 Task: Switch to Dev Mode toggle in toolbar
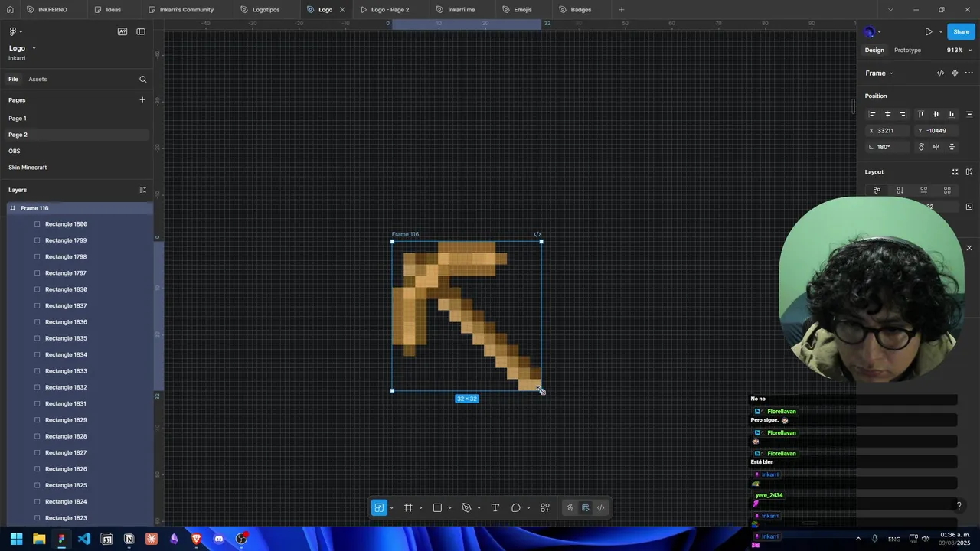(600, 507)
